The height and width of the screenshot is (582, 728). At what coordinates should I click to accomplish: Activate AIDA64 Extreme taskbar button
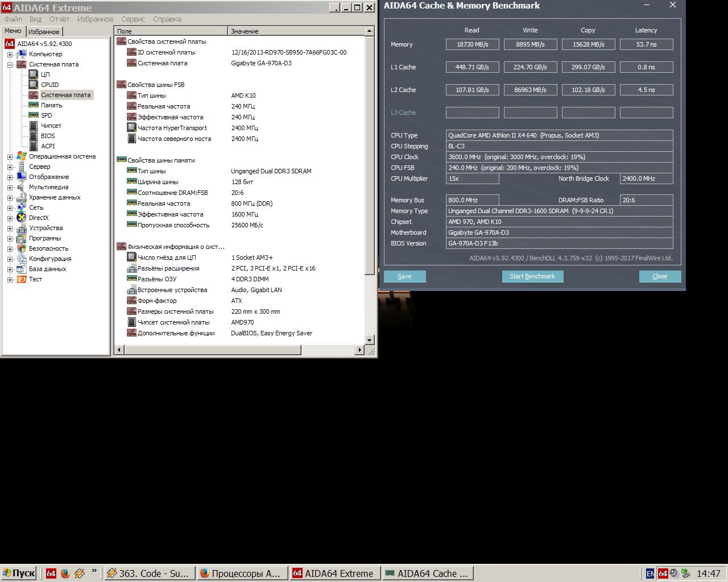tap(335, 573)
